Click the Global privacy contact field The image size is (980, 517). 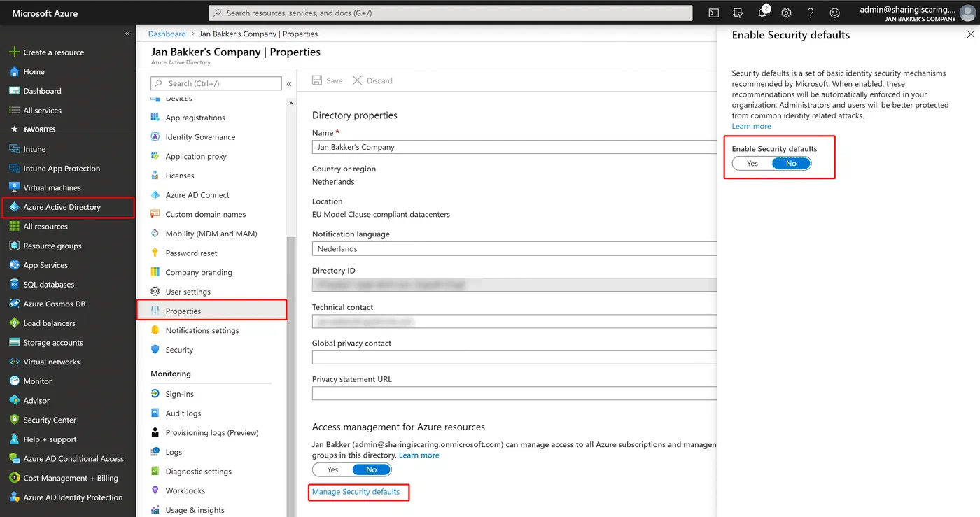tap(514, 357)
